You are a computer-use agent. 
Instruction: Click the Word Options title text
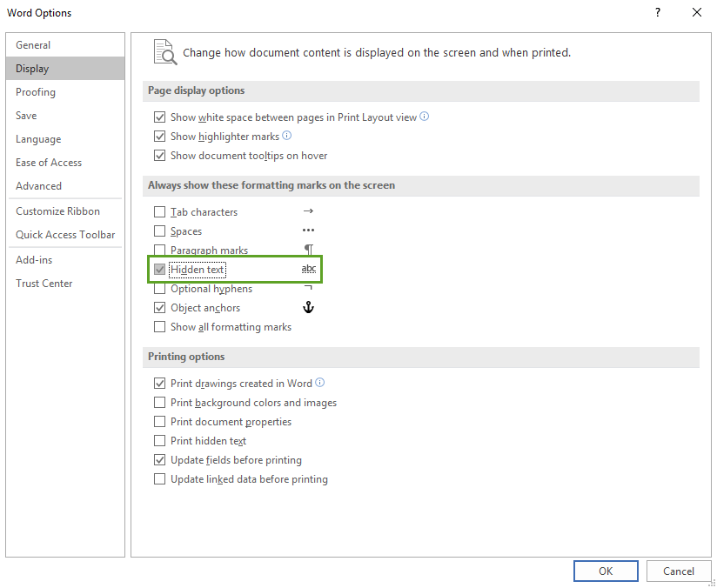39,13
